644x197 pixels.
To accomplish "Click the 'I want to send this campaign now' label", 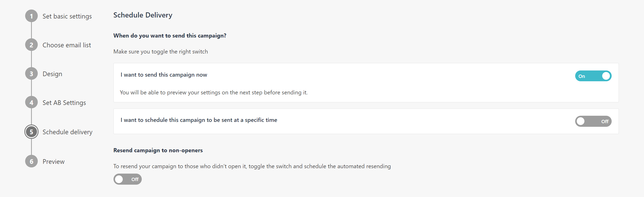I will tap(164, 75).
